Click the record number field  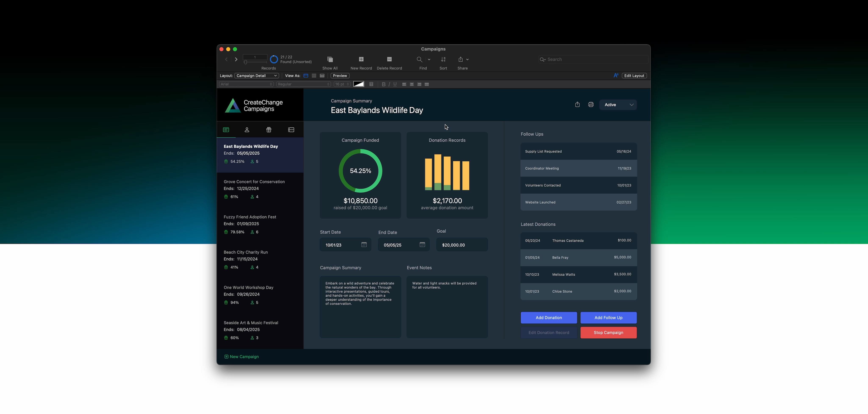(x=255, y=57)
